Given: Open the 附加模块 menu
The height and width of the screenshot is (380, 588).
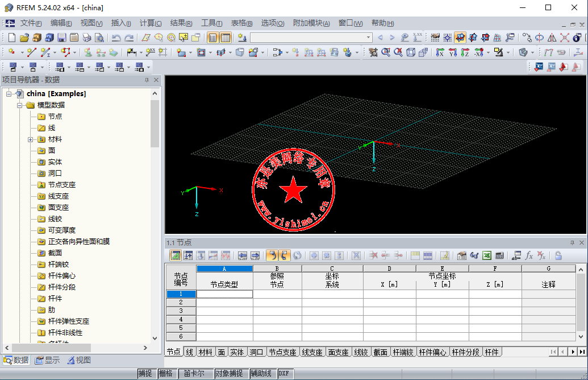Looking at the screenshot, I should pyautogui.click(x=311, y=23).
